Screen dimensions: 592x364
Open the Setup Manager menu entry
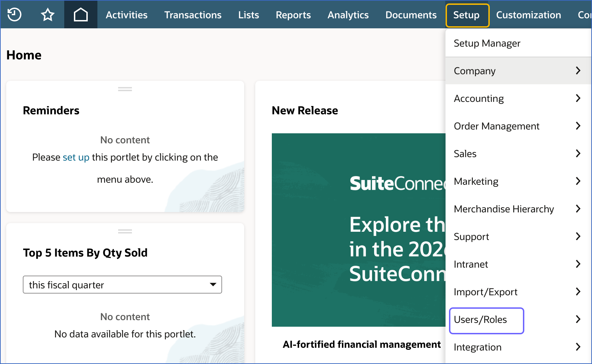(x=487, y=43)
